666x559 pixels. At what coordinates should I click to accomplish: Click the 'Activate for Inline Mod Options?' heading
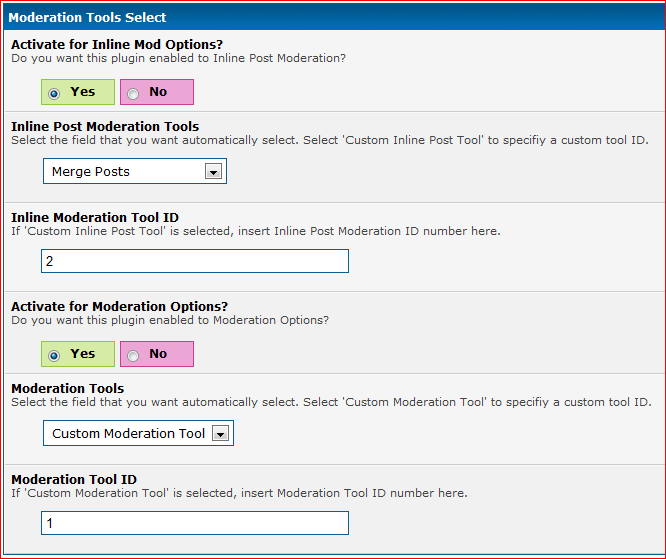point(116,45)
